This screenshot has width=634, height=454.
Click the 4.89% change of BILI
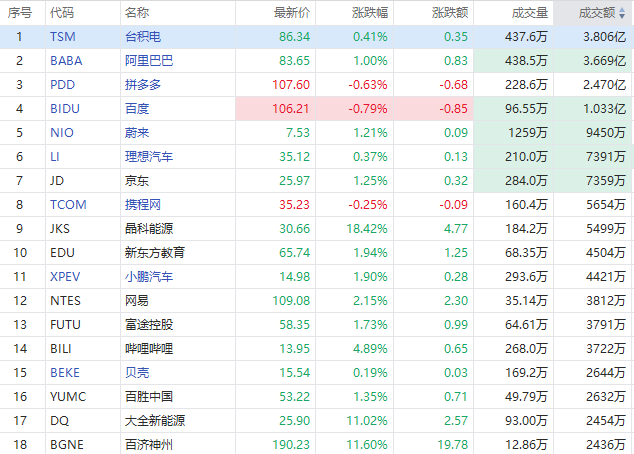[370, 348]
